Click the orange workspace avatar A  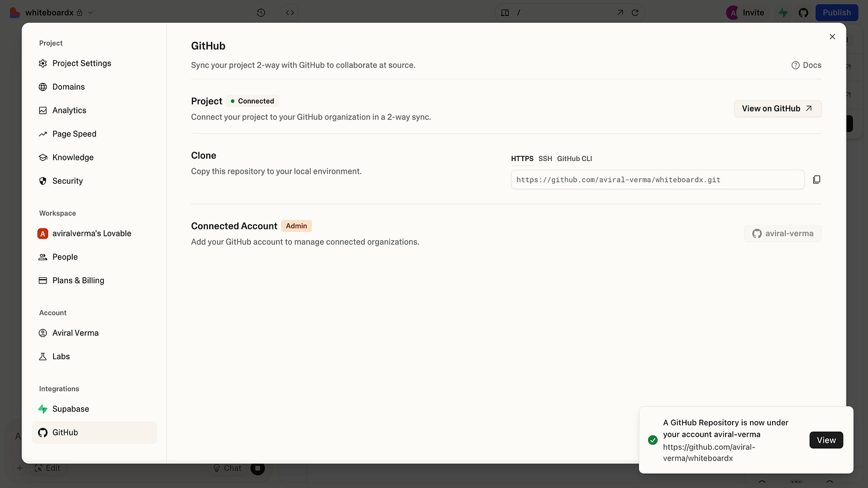43,233
